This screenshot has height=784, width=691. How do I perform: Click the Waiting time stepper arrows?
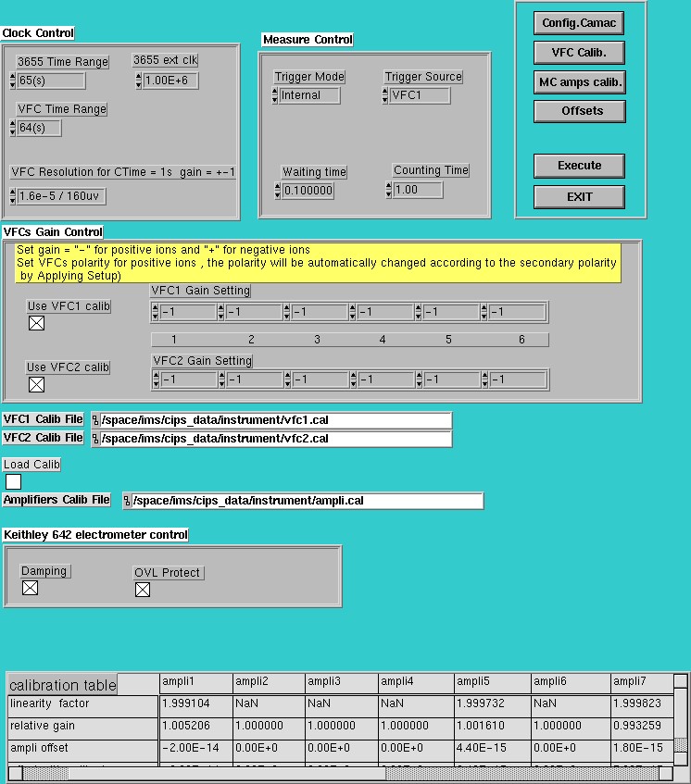[x=278, y=191]
